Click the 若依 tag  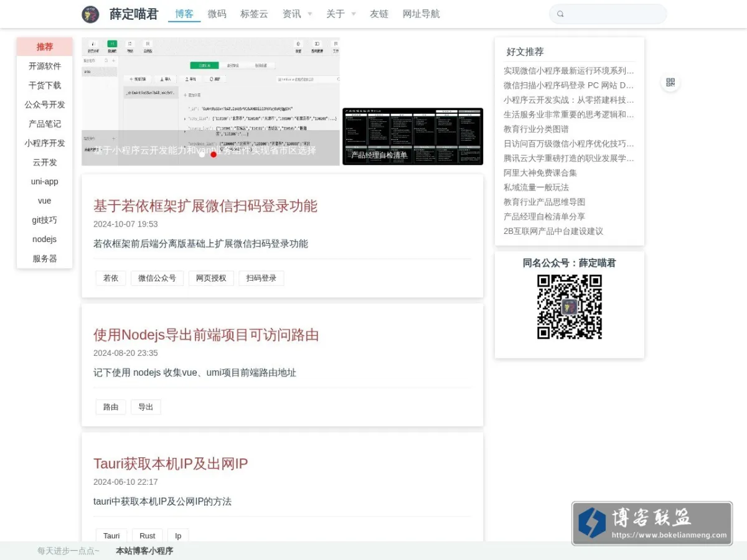click(x=111, y=278)
